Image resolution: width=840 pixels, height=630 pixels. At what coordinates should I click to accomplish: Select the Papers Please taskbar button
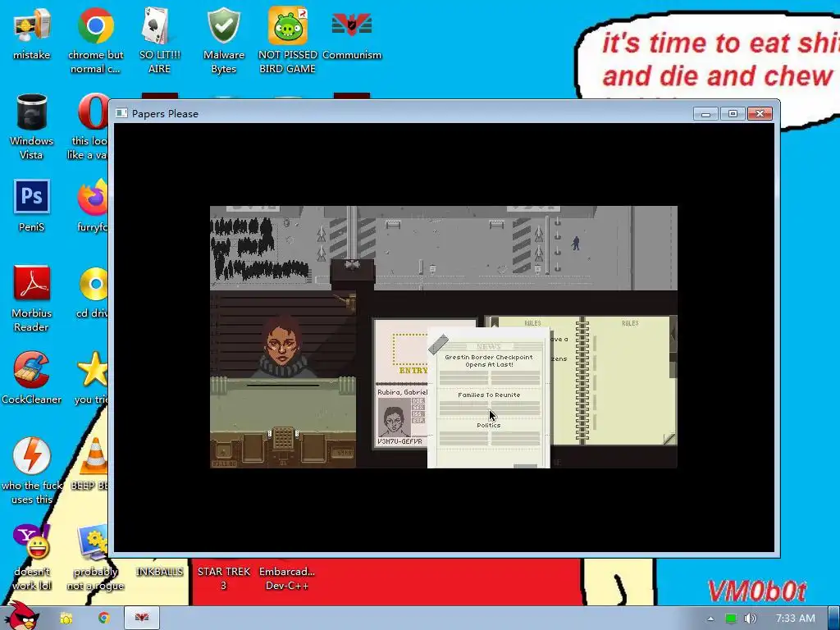pyautogui.click(x=141, y=619)
